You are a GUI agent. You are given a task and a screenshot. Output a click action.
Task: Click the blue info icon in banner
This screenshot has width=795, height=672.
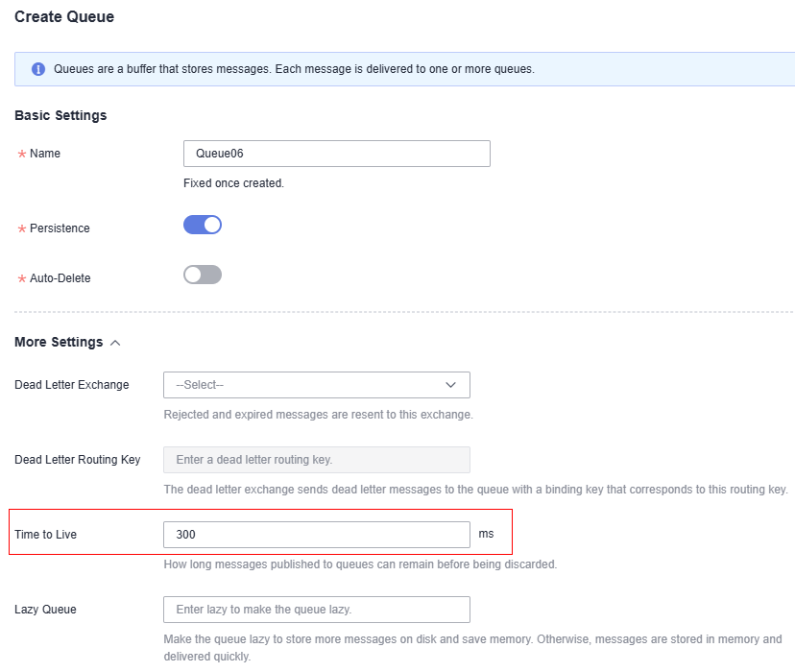pyautogui.click(x=38, y=69)
